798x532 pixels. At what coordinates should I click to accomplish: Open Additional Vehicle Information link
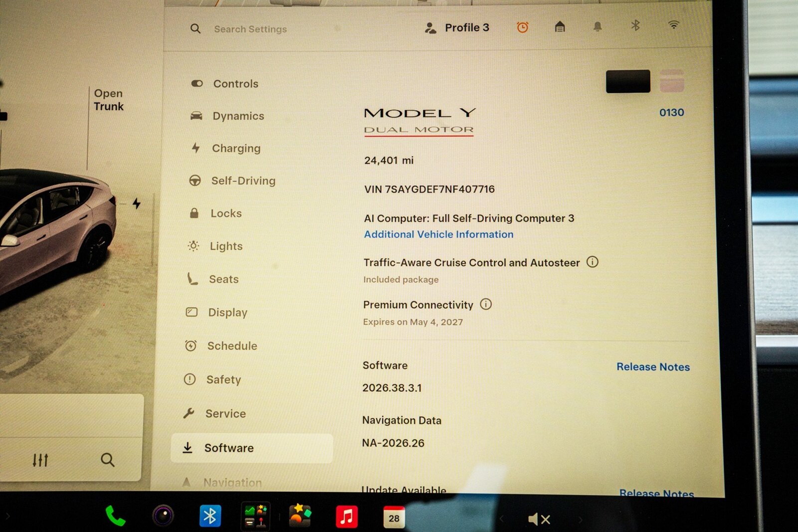click(x=438, y=234)
